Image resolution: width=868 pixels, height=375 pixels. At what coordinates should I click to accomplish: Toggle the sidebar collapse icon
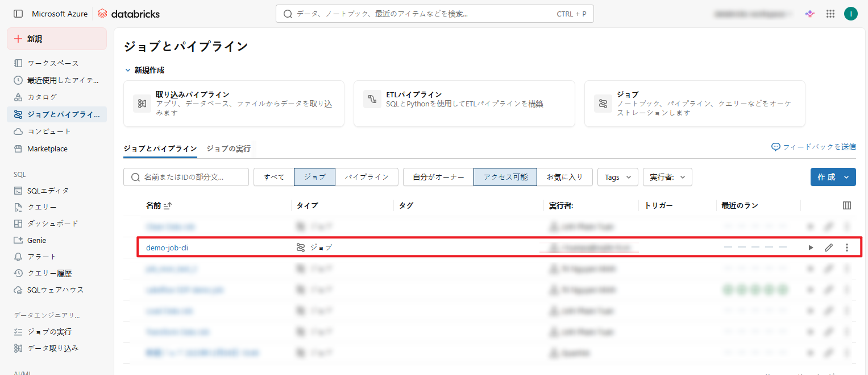18,14
